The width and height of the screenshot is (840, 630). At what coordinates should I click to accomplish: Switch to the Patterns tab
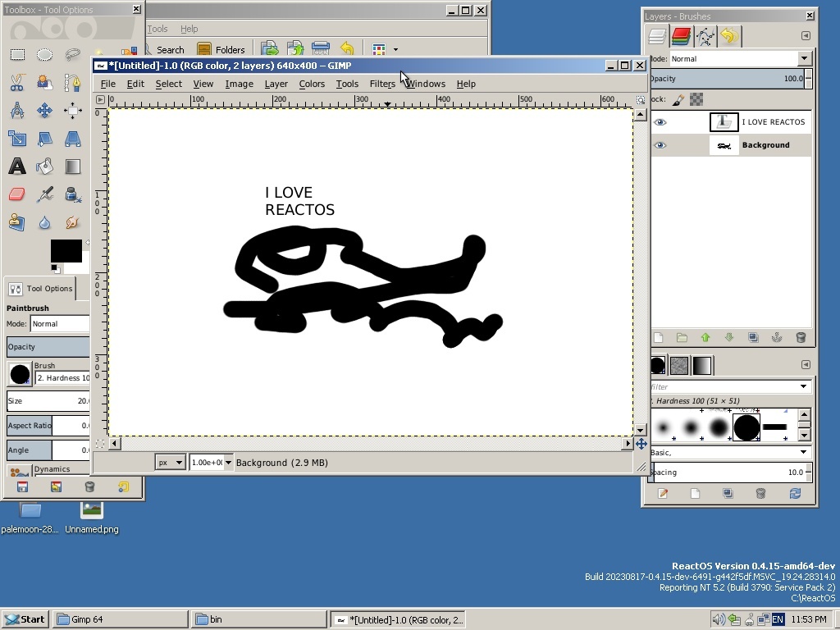click(x=678, y=366)
